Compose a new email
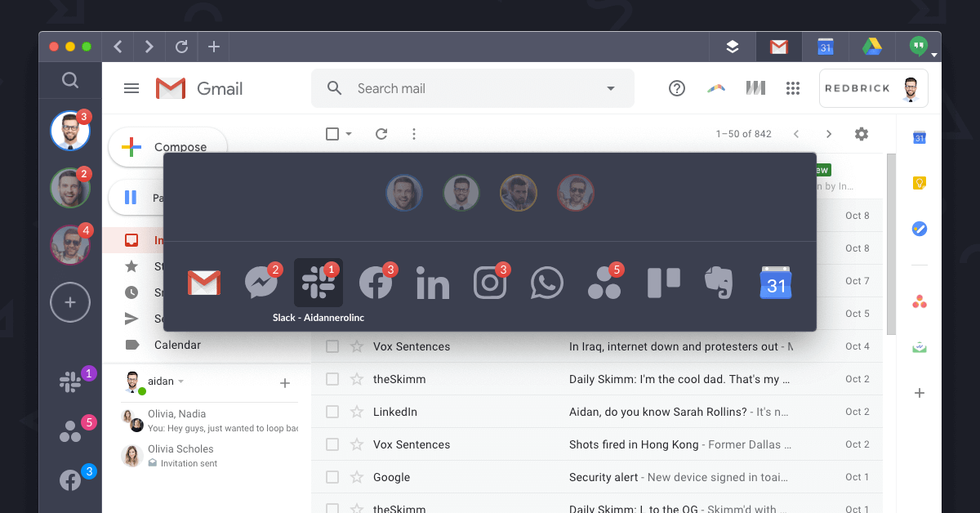This screenshot has height=513, width=980. [168, 147]
